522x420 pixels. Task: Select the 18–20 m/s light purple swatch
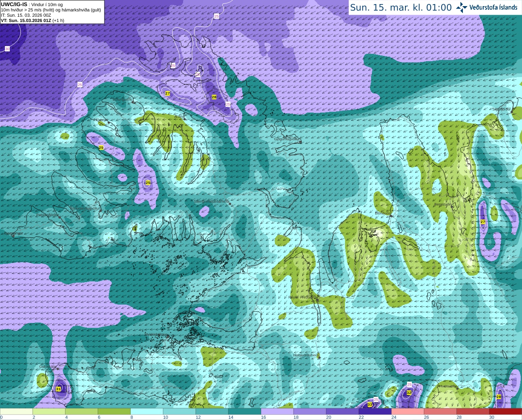point(310,411)
